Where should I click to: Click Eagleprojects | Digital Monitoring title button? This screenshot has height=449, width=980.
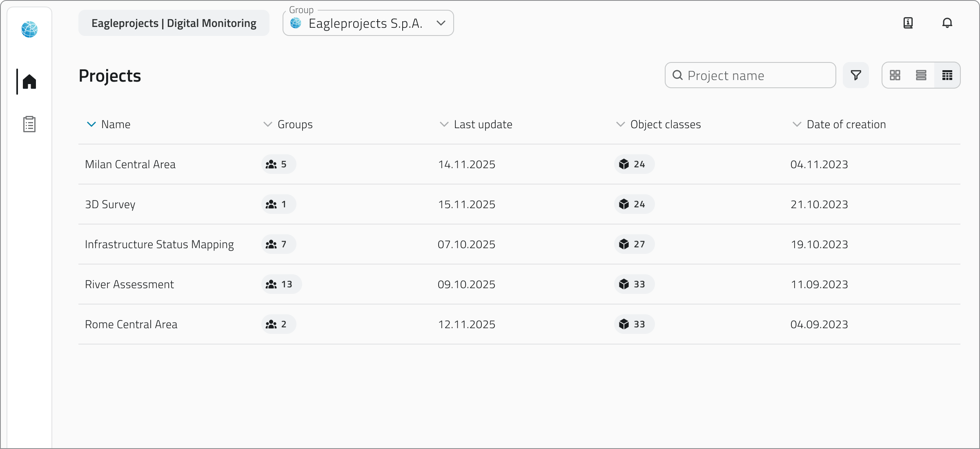(174, 23)
